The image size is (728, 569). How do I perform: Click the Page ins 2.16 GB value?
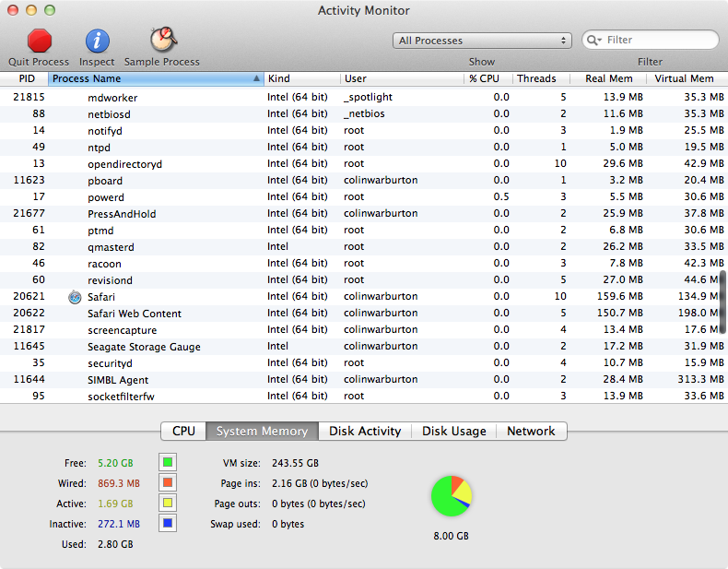coord(320,483)
